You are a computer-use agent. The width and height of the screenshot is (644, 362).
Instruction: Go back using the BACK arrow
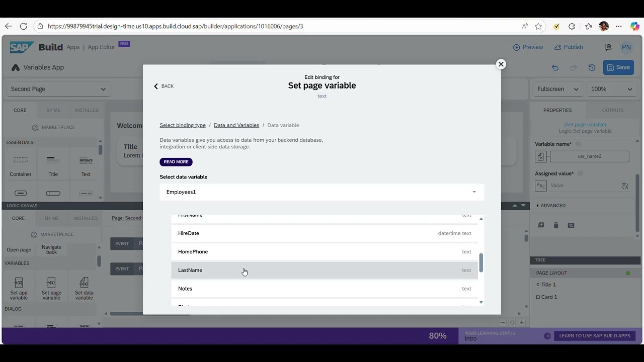[164, 86]
